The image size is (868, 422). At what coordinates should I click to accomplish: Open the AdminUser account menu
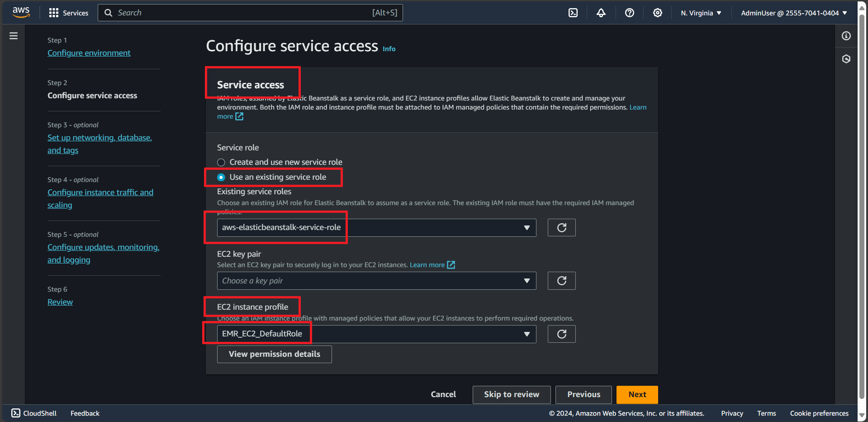[794, 13]
